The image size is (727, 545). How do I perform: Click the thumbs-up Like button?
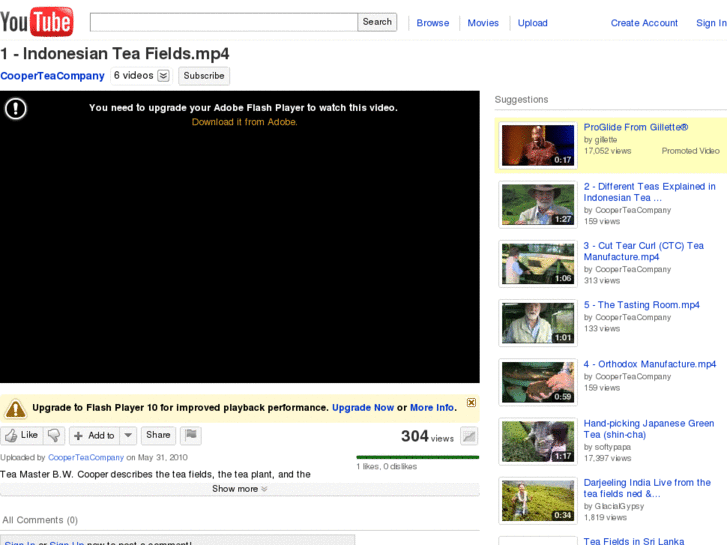21,435
